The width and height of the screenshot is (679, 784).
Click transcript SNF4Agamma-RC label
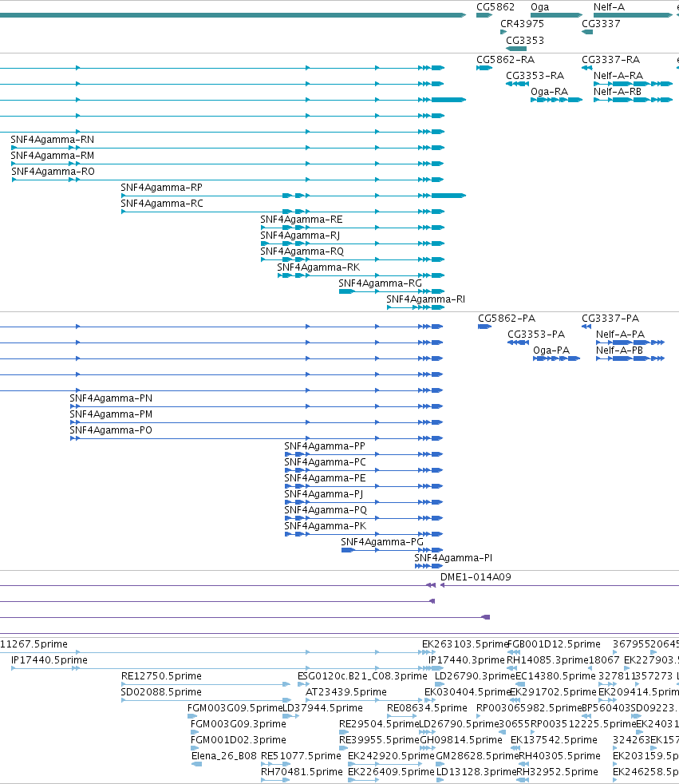(162, 204)
